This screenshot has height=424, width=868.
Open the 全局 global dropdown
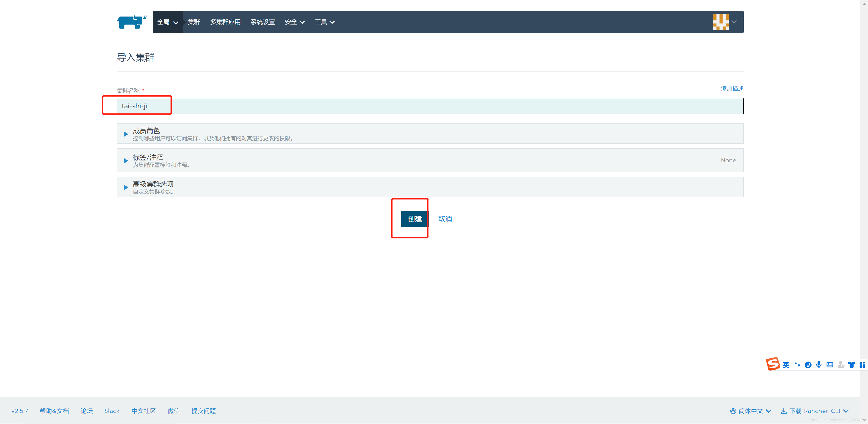(x=168, y=22)
